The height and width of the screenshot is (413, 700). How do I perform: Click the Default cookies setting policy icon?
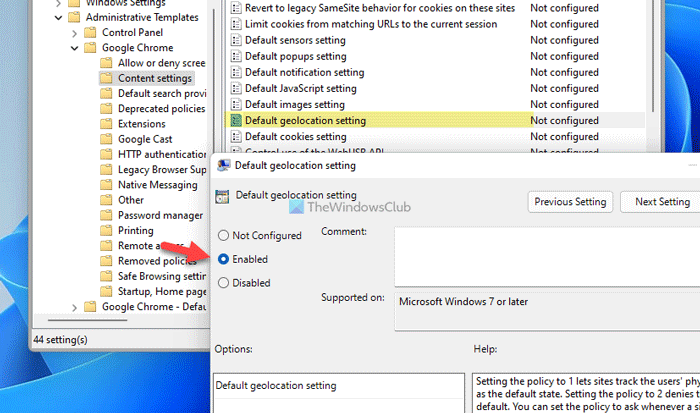236,137
